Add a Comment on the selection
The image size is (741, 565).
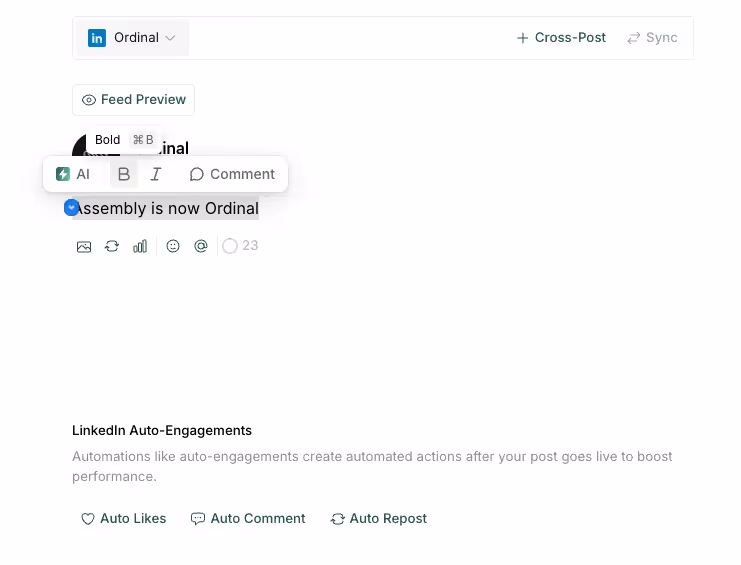click(x=232, y=174)
